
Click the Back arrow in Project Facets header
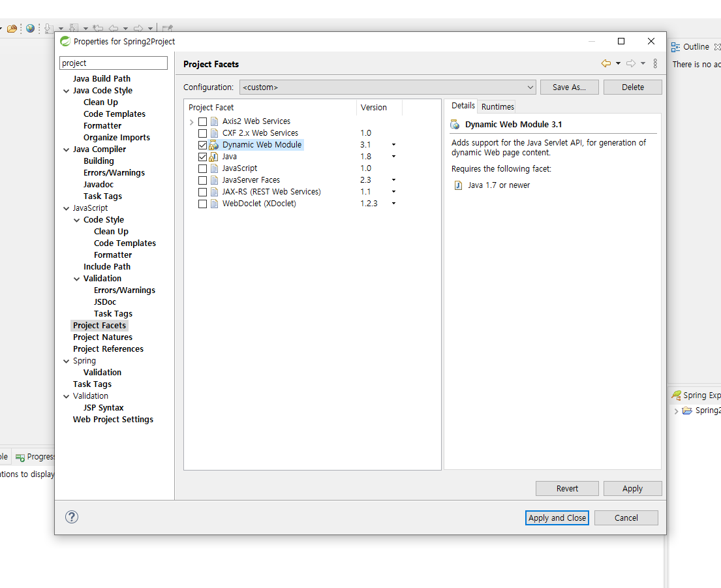tap(606, 63)
